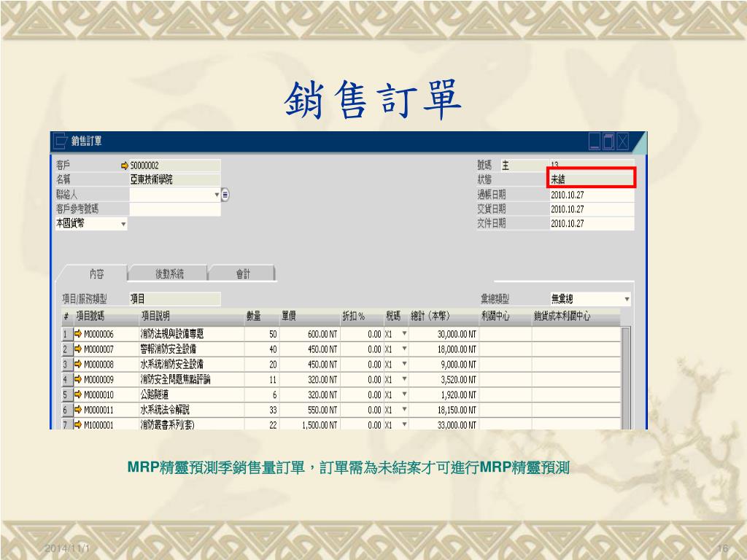Switch to the 後勤系統 tab
This screenshot has width=747, height=560.
(169, 274)
